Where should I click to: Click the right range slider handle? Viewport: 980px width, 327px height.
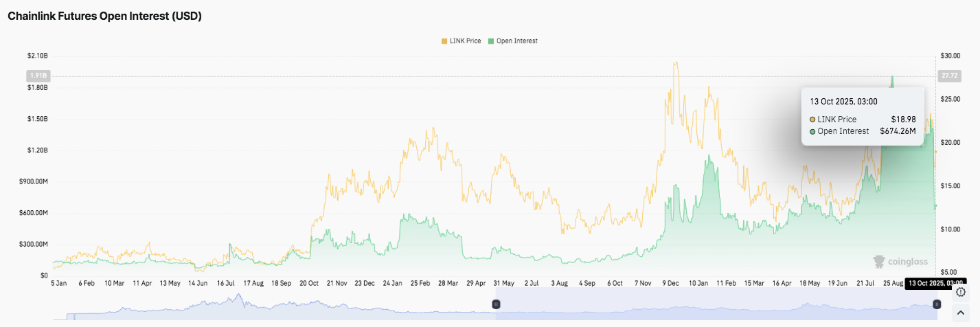(936, 304)
